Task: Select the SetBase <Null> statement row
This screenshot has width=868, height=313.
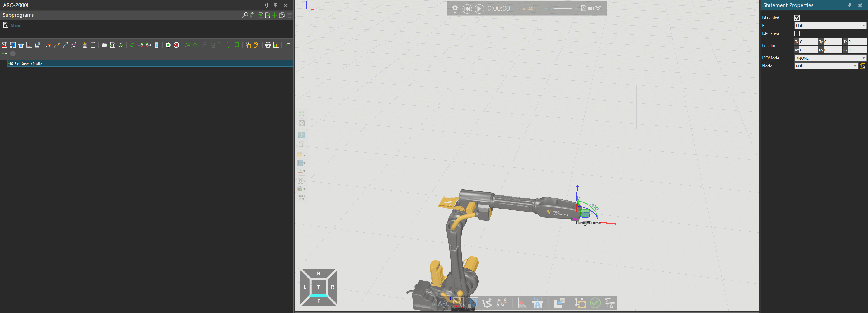Action: 150,64
